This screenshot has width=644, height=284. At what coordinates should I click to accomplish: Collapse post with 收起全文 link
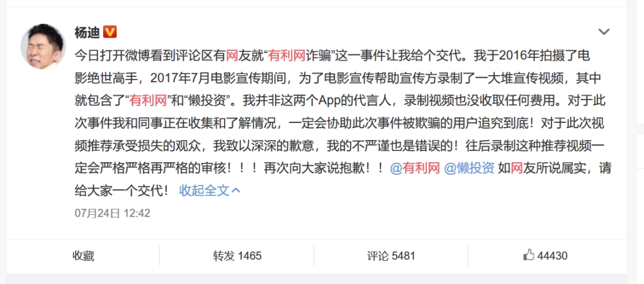(x=204, y=191)
